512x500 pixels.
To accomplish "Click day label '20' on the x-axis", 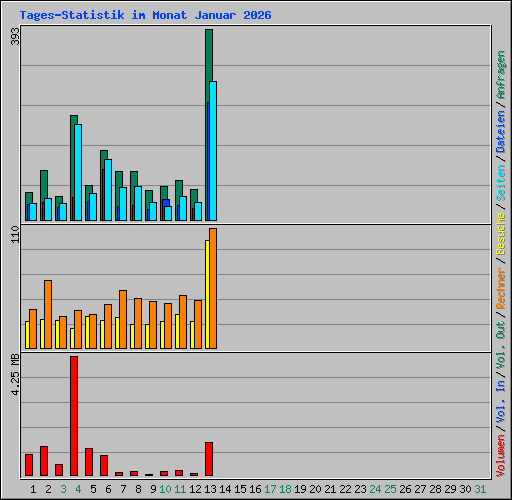I will [315, 489].
